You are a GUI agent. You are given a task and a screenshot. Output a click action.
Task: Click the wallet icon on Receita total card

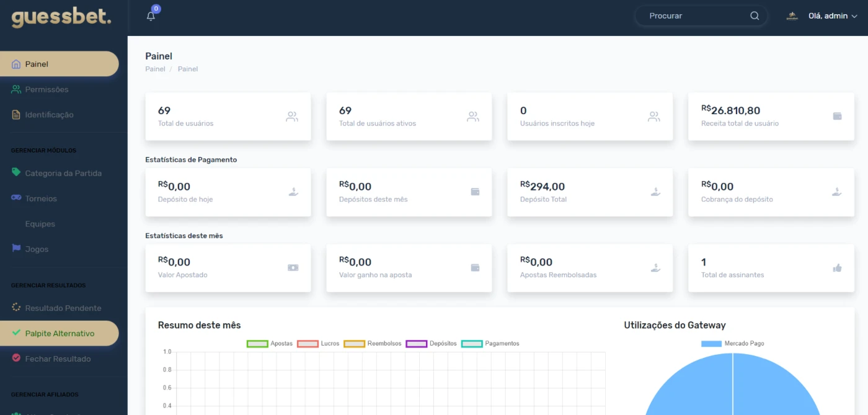(837, 117)
